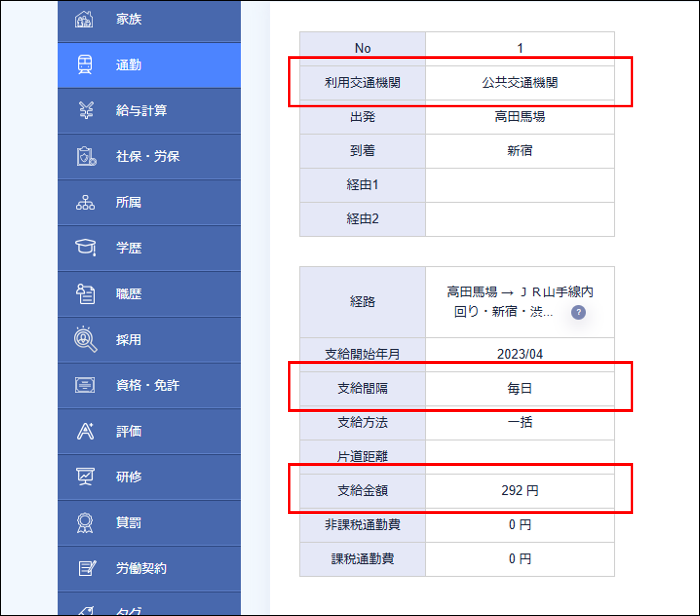The image size is (700, 616).
Task: Open the 賞罰 sidebar entry
Action: (149, 523)
